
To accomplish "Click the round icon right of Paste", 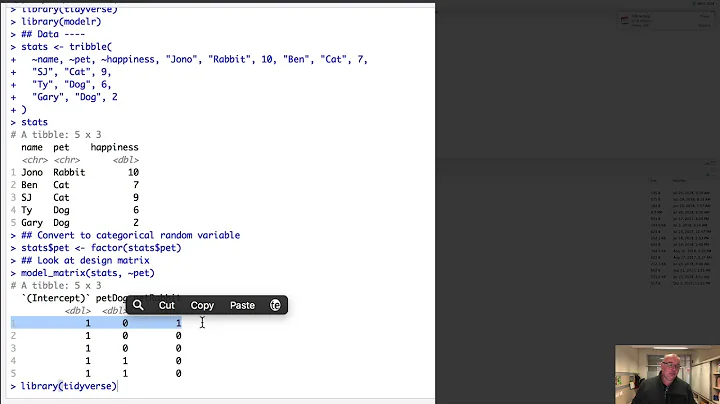I will coord(275,305).
